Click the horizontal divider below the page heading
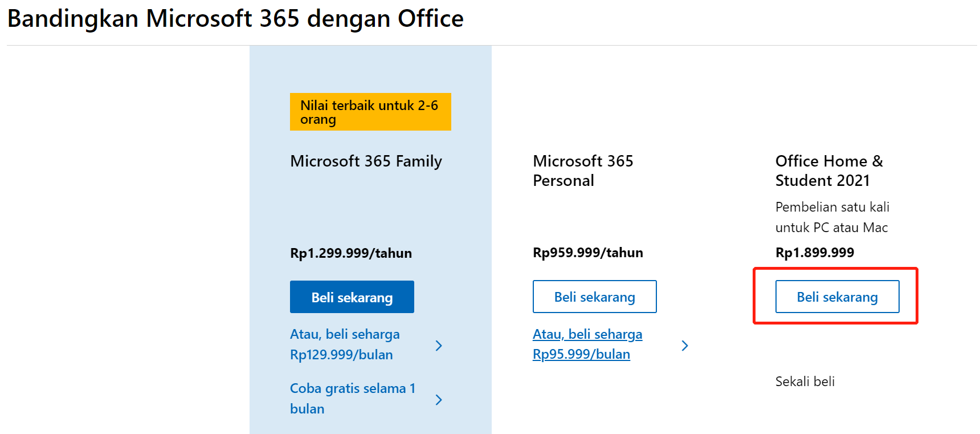The height and width of the screenshot is (434, 980). (490, 45)
